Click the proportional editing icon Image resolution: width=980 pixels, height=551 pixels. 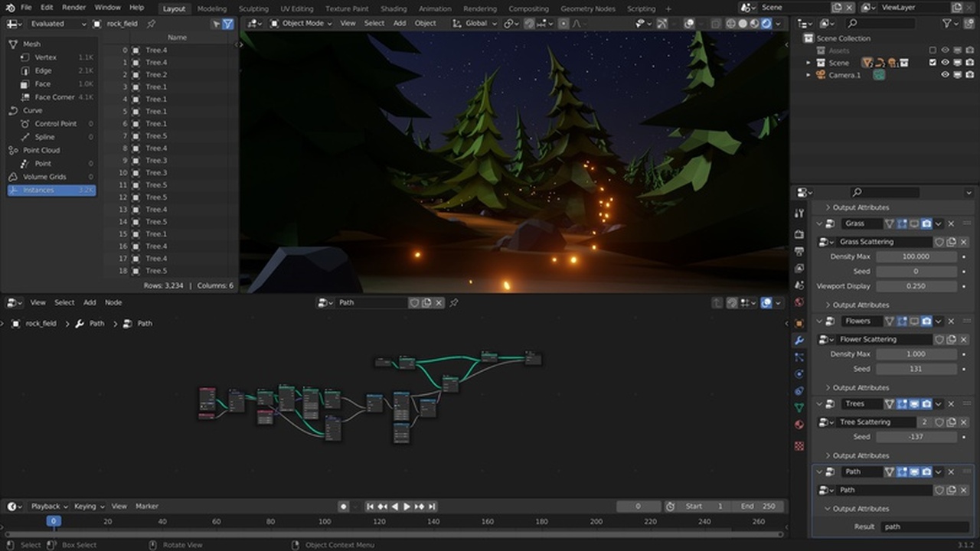pos(563,24)
